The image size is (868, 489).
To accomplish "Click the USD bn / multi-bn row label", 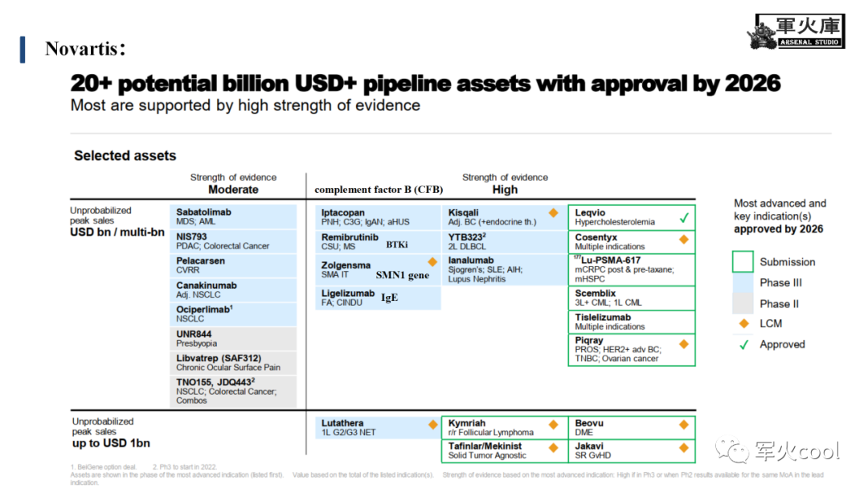I will click(x=117, y=232).
